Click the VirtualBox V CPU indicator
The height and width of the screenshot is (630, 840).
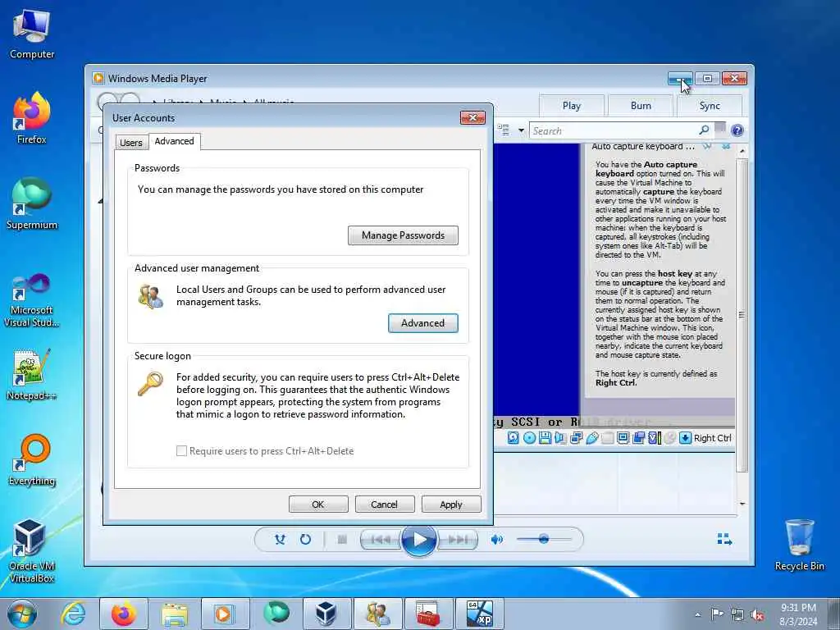coord(655,438)
